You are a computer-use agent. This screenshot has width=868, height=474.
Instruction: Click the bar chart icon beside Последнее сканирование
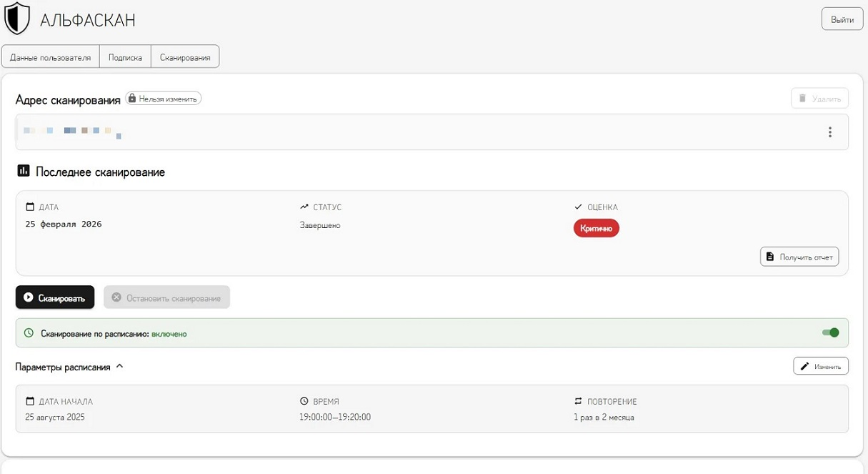tap(24, 172)
